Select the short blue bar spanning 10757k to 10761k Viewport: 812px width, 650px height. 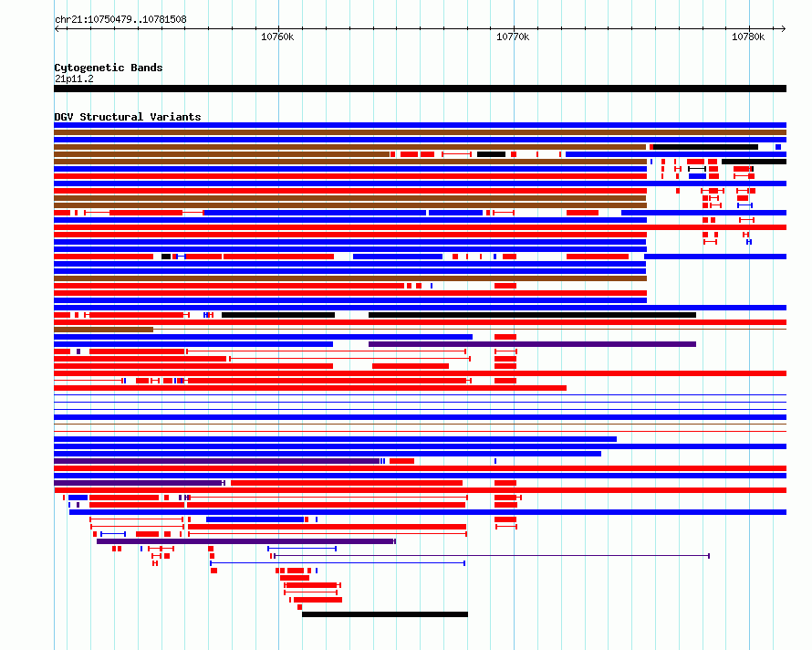pos(255,519)
